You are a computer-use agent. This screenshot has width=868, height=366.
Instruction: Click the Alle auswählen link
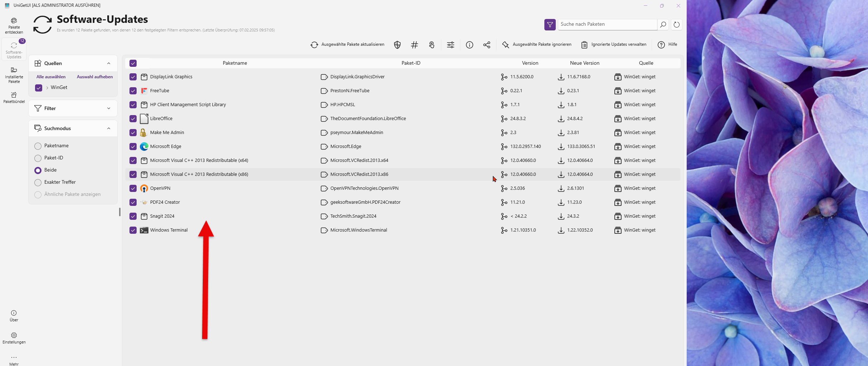(51, 77)
